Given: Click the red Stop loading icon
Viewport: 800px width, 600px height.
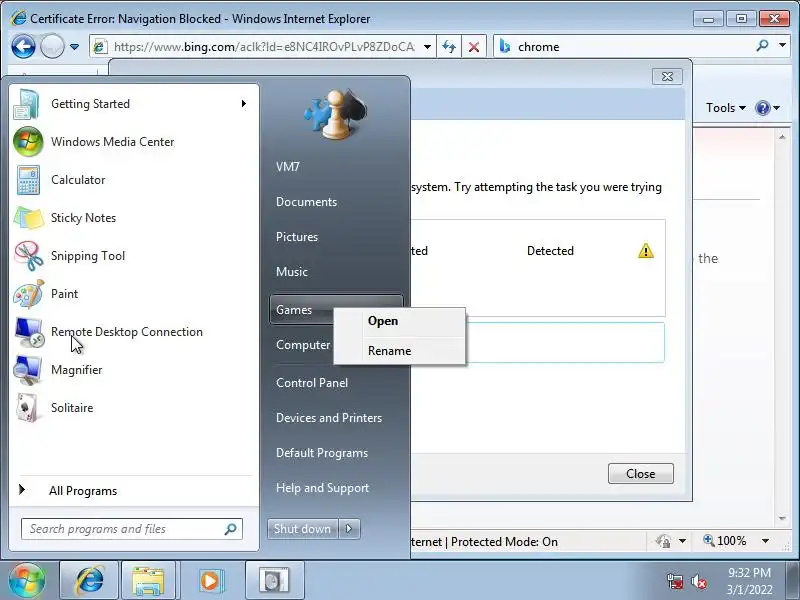Looking at the screenshot, I should [x=474, y=47].
